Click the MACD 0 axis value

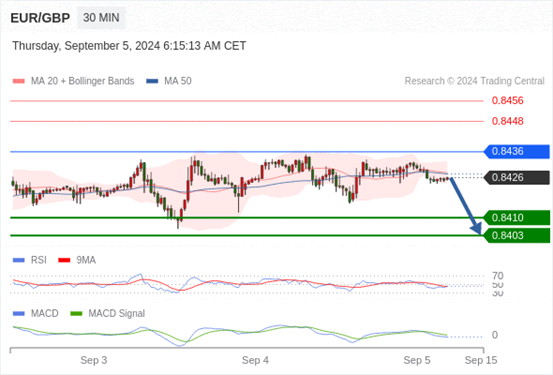pyautogui.click(x=495, y=335)
